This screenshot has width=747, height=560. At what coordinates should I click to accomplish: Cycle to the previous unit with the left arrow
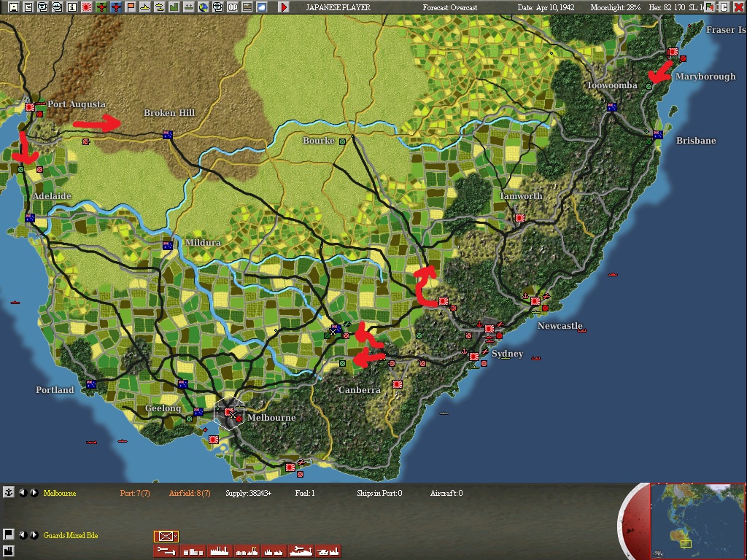(x=23, y=534)
